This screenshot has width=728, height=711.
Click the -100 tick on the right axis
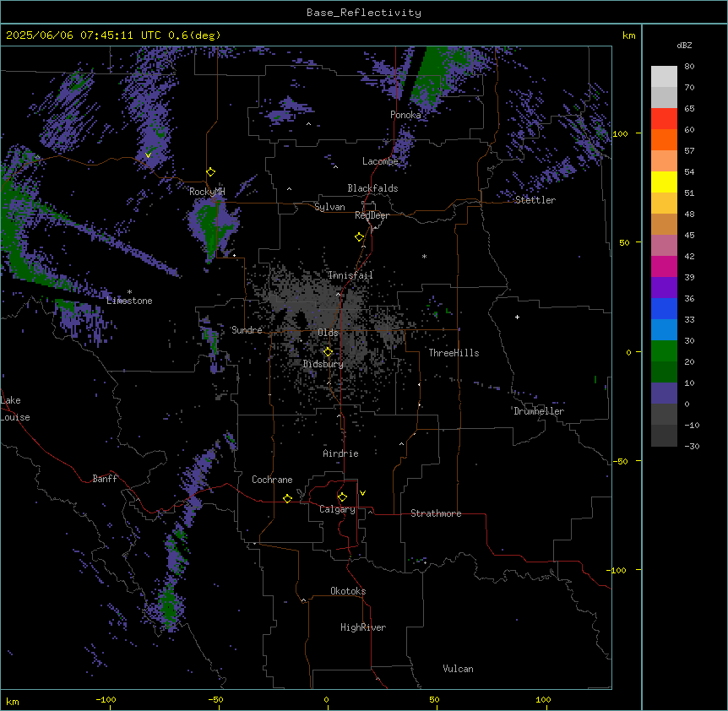click(x=617, y=570)
